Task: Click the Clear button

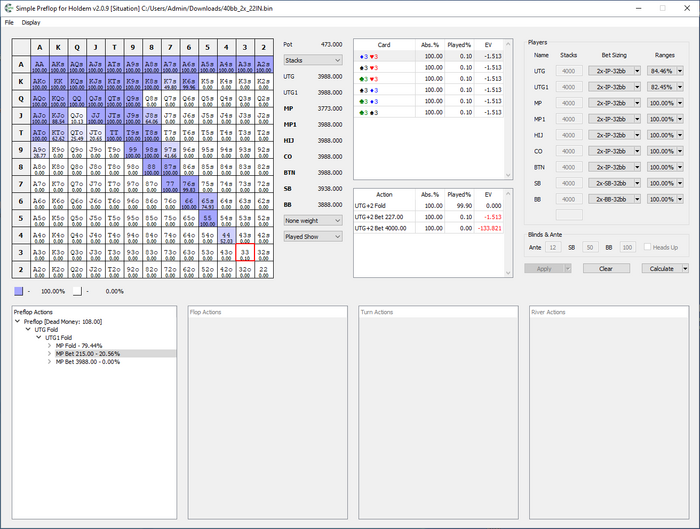Action: click(x=606, y=269)
